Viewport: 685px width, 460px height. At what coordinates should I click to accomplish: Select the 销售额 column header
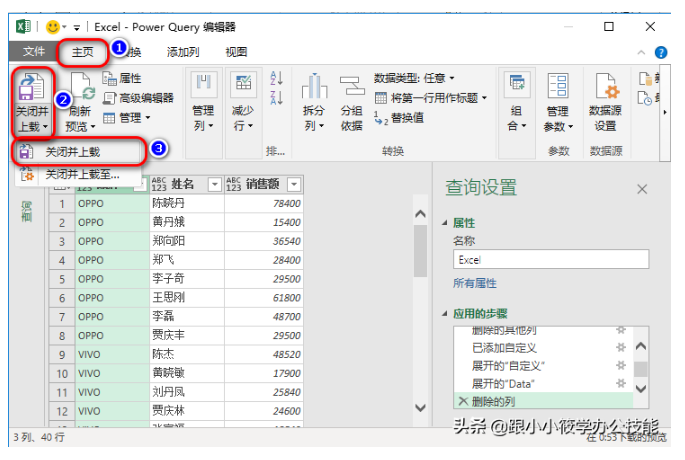263,184
